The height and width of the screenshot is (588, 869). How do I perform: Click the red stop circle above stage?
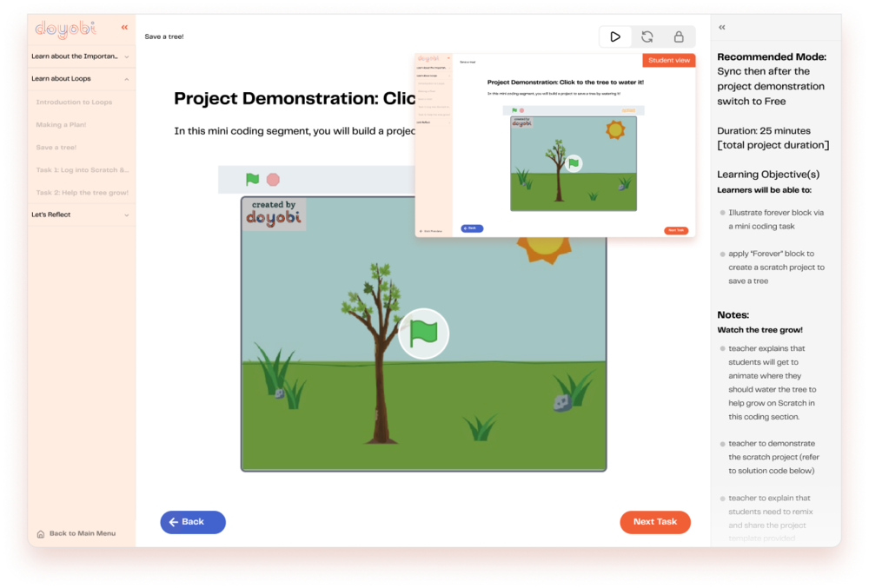(x=273, y=180)
